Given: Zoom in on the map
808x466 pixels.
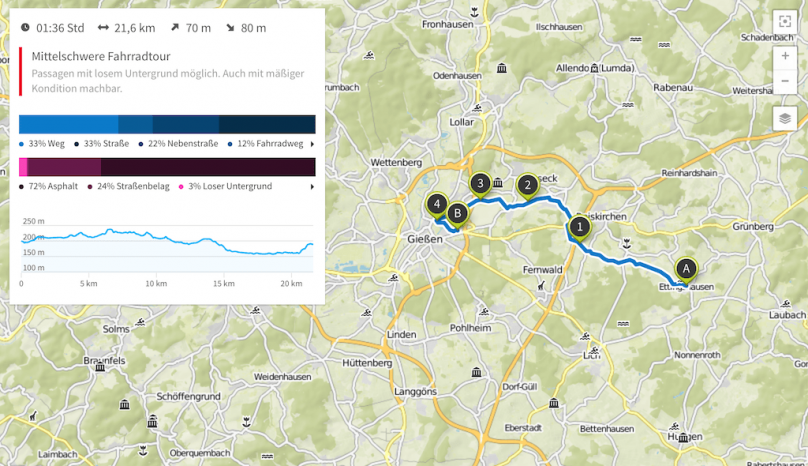Looking at the screenshot, I should (785, 57).
